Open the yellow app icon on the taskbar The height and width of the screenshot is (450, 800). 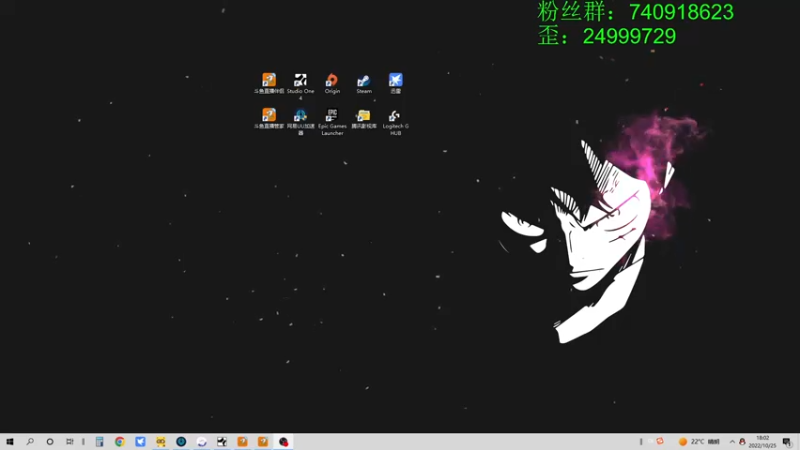[x=161, y=442]
